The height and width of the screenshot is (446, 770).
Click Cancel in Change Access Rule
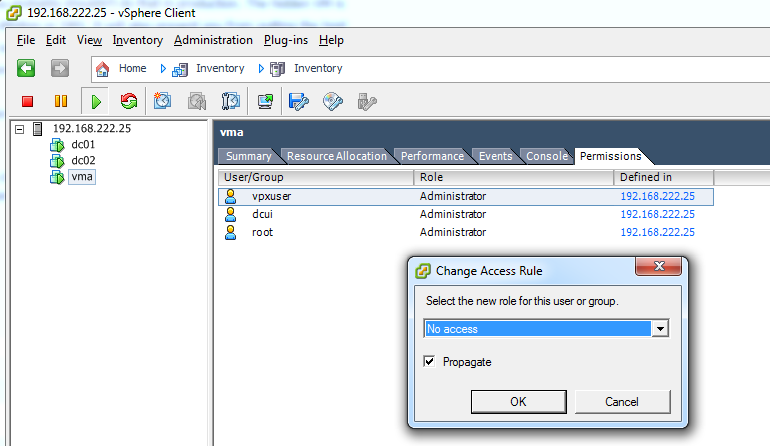point(622,402)
